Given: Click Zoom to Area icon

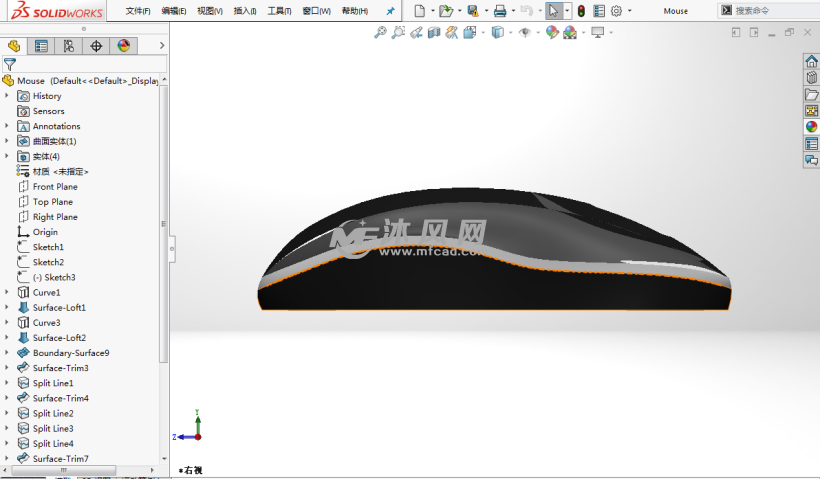Looking at the screenshot, I should tap(398, 32).
